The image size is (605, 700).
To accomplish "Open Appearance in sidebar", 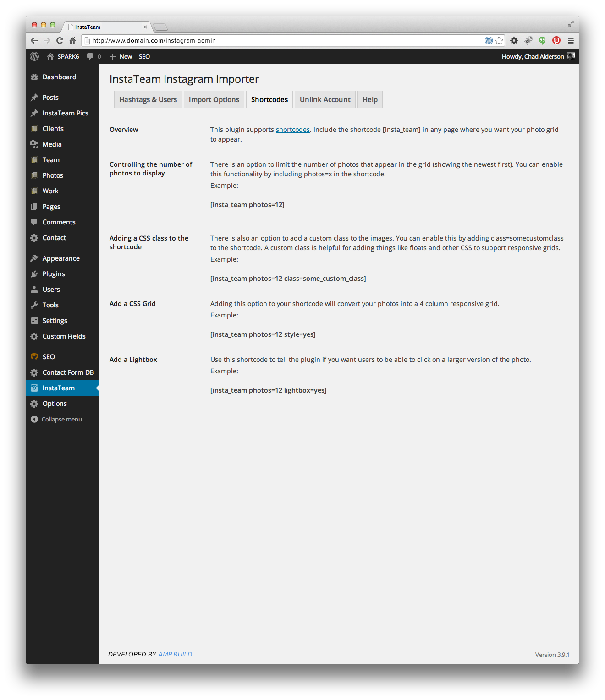I will [x=63, y=258].
